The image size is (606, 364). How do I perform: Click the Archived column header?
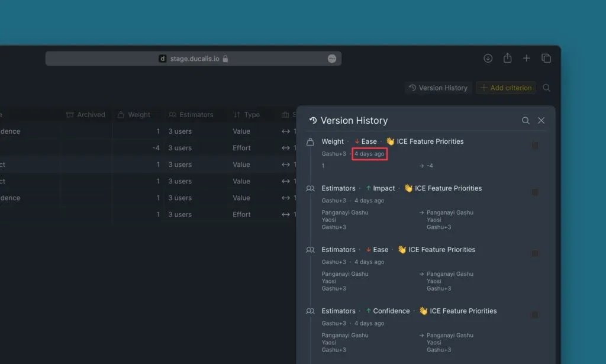[86, 115]
